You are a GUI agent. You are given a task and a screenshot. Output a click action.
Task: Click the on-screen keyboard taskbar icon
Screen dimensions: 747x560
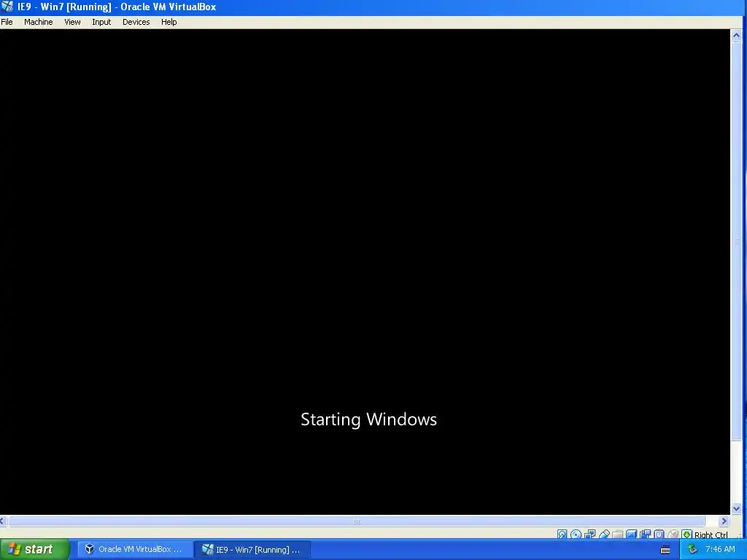point(665,550)
